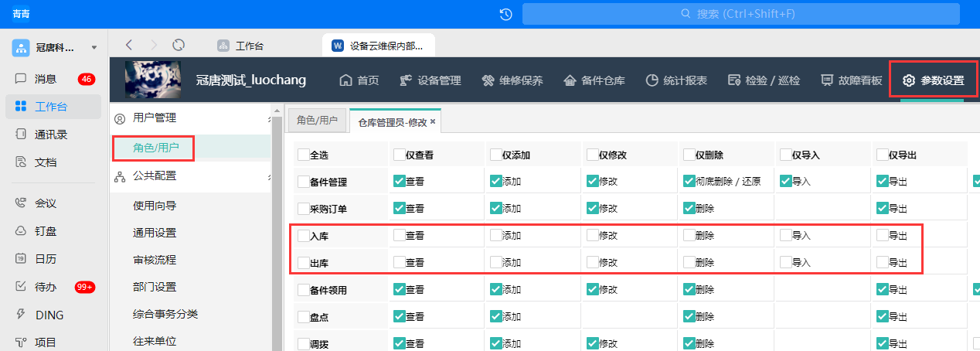Collapse the 用户管理 section
980x351 pixels.
(x=269, y=118)
